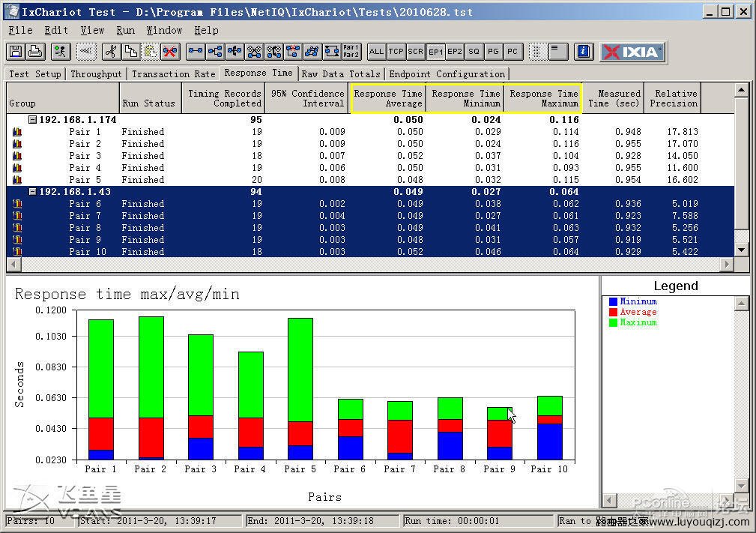Image resolution: width=756 pixels, height=533 pixels.
Task: Open the Run menu
Action: [125, 31]
